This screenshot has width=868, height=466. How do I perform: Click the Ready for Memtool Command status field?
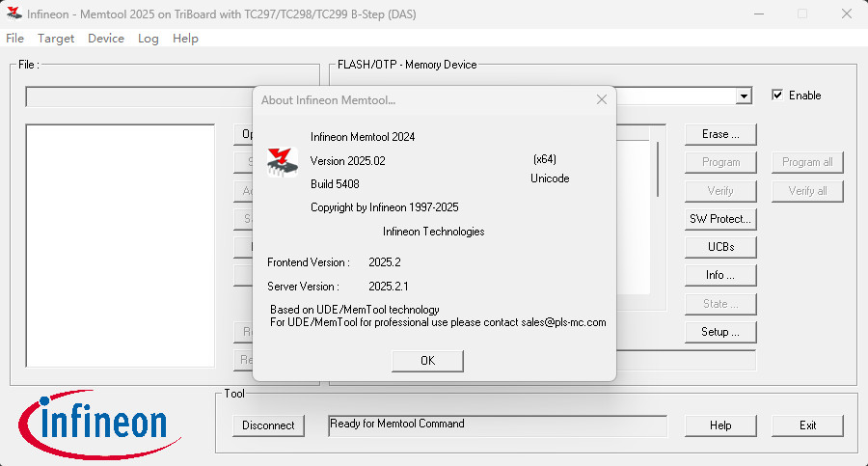click(x=497, y=425)
